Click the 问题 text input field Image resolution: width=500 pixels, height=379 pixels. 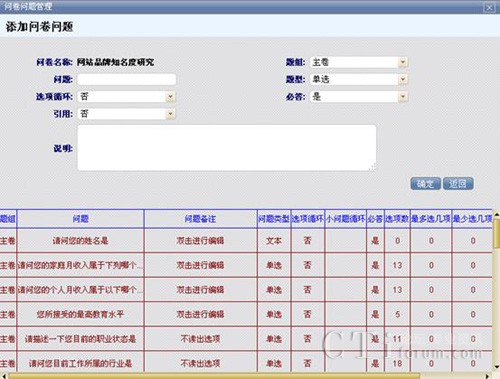coord(127,79)
